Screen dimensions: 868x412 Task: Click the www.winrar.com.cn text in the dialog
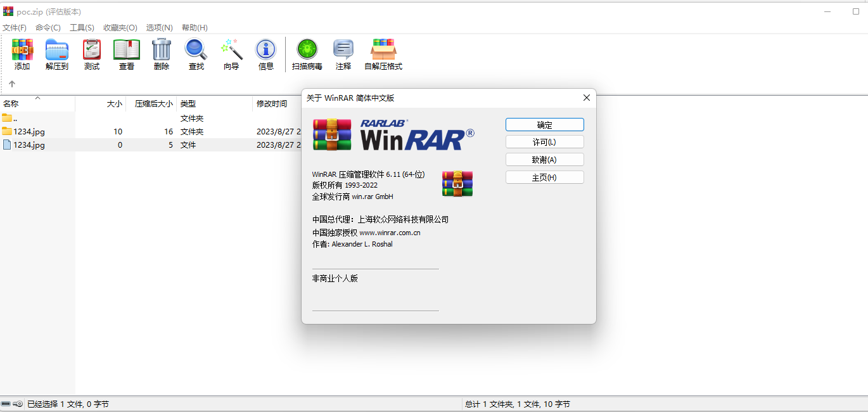(390, 233)
